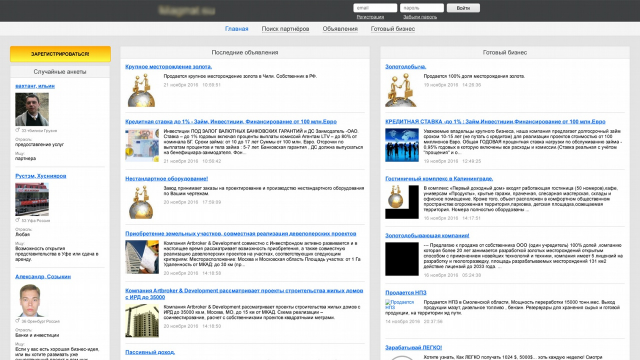Screen dimensions: 640x360
Task: Click Рустам Хуснияров's building photo
Action: 32,199
